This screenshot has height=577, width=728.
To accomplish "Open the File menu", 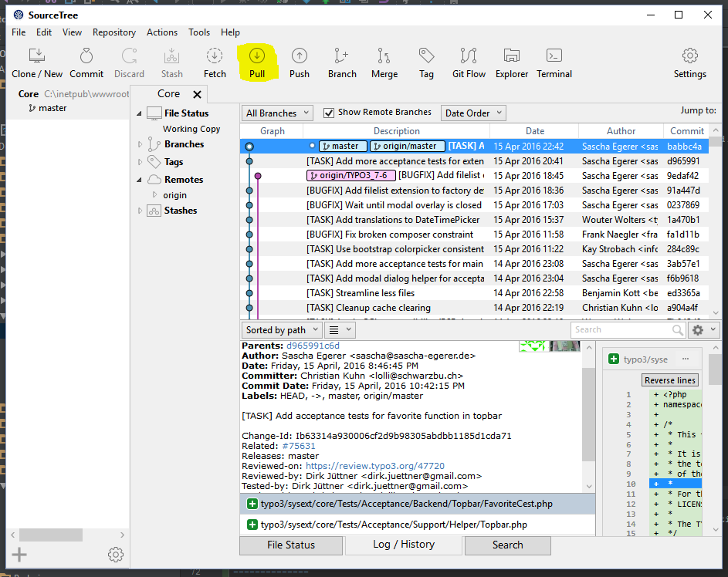I will click(19, 32).
